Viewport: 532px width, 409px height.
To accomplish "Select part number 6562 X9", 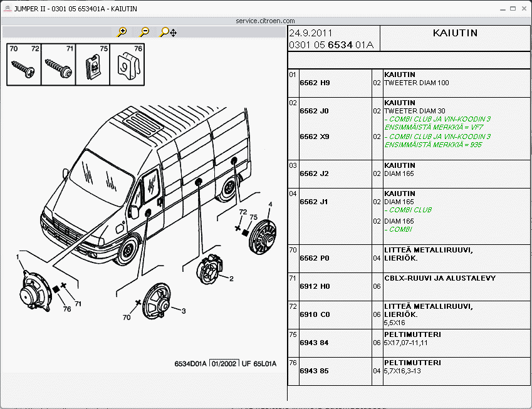I will pyautogui.click(x=315, y=137).
